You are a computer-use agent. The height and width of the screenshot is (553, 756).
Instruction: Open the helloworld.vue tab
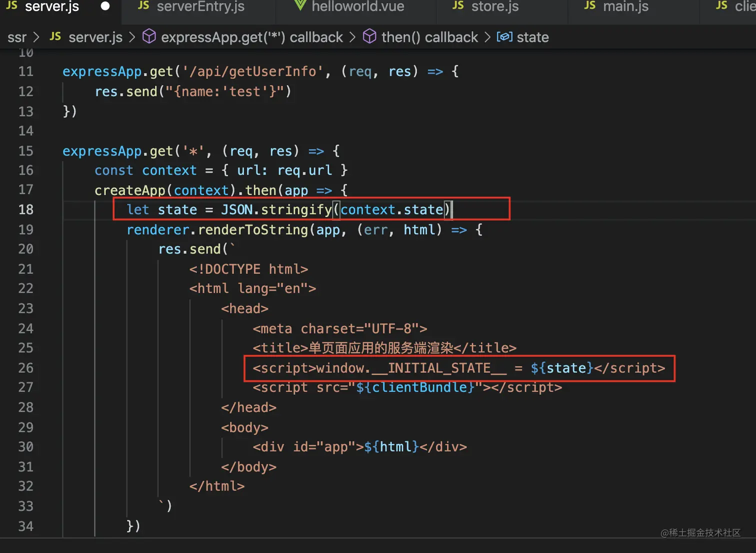(357, 7)
